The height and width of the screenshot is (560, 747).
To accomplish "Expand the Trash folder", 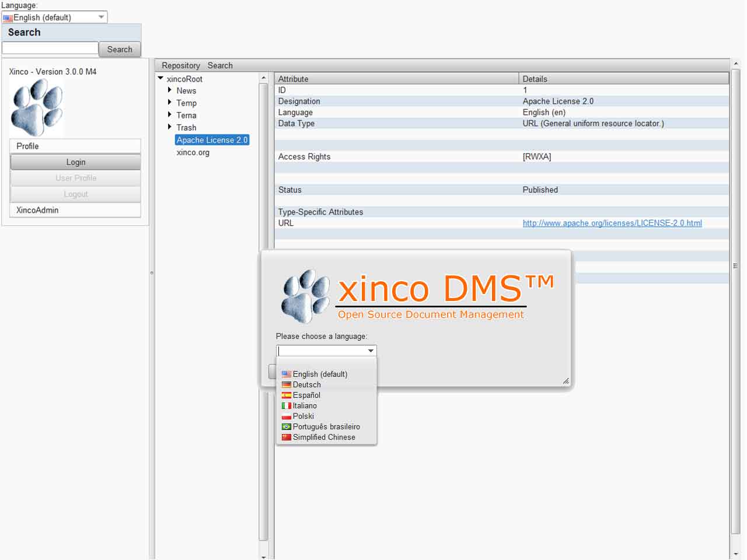I will 170,127.
